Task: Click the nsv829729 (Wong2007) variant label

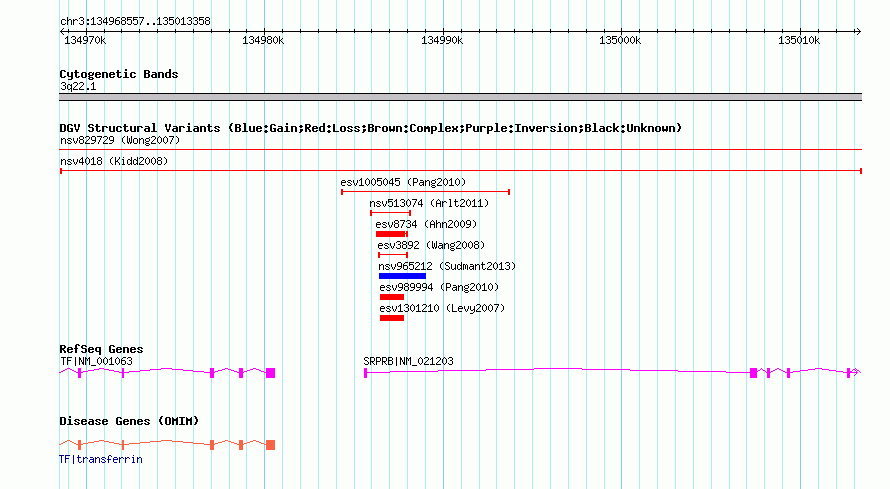Action: pos(120,140)
